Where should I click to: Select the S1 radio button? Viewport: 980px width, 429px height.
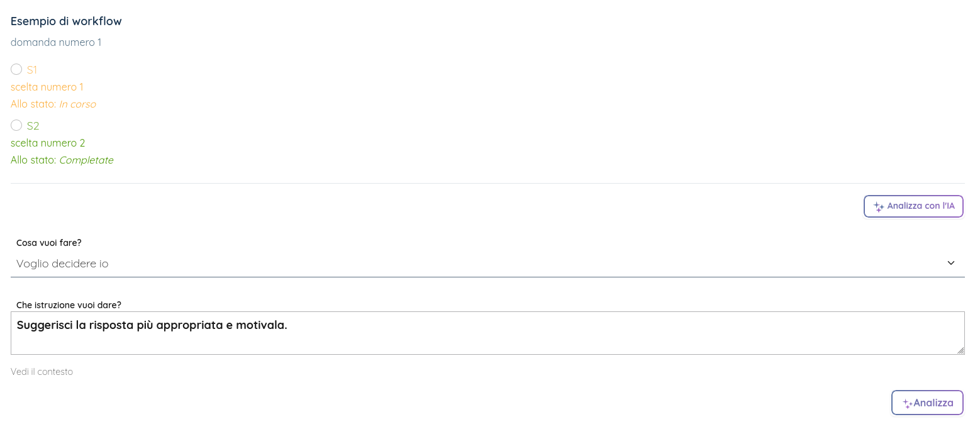[16, 69]
